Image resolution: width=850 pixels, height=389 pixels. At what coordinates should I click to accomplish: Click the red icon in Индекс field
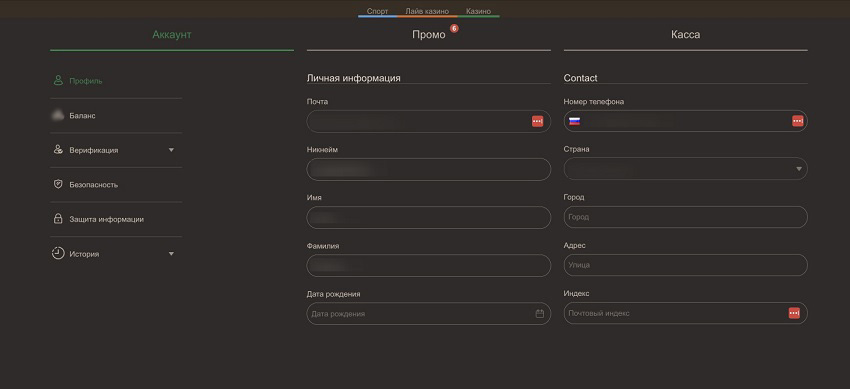tap(794, 313)
